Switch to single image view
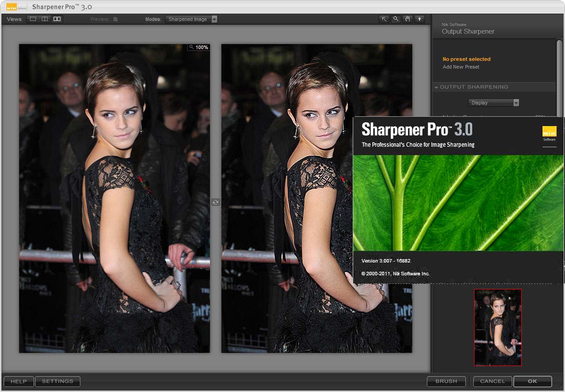This screenshot has height=392, width=565. [33, 19]
